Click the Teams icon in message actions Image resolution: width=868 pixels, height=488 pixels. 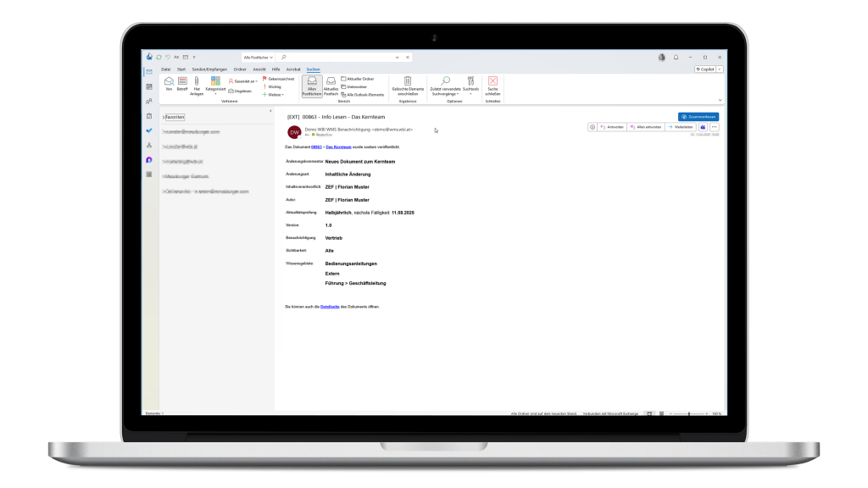click(703, 126)
